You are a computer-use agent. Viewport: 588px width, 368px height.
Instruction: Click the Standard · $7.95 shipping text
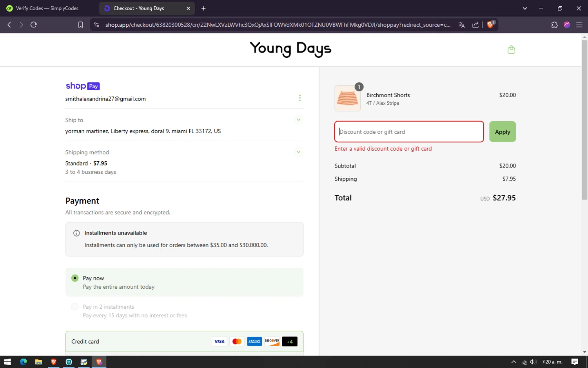[x=86, y=163]
